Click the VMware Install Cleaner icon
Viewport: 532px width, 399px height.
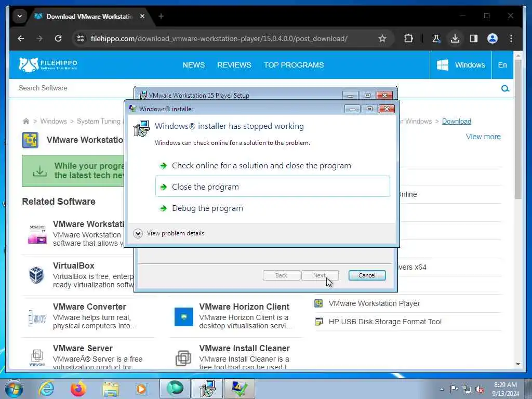click(x=183, y=358)
